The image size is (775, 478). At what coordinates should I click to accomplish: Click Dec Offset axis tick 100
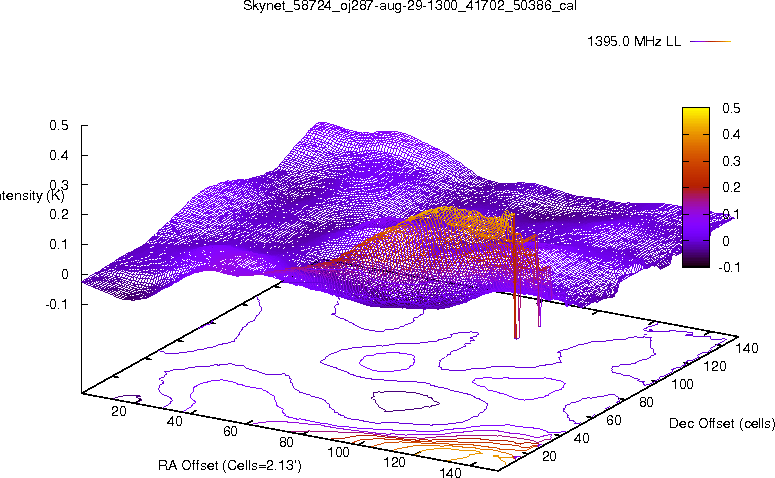682,384
